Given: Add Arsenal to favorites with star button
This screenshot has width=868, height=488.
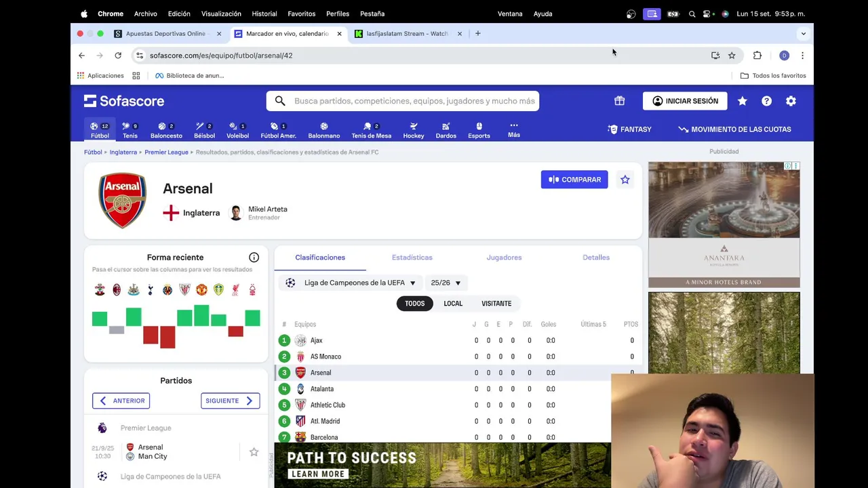Looking at the screenshot, I should pyautogui.click(x=625, y=180).
